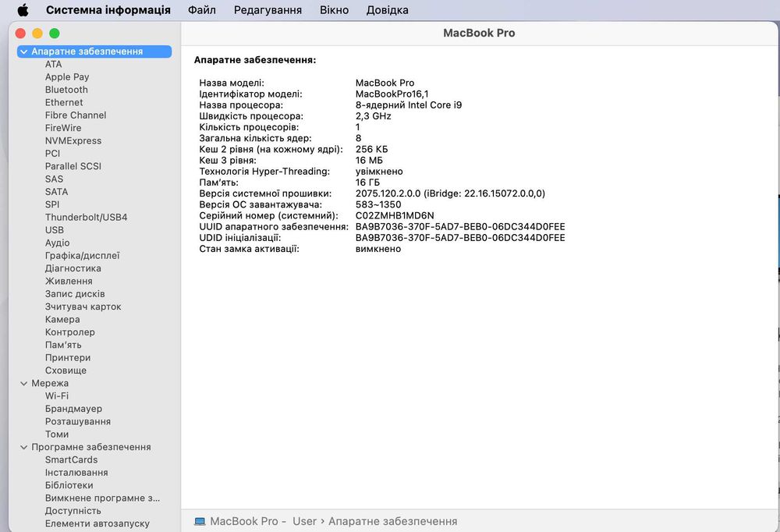Collapse the Апаратне забезпечення section
The image size is (780, 532).
pyautogui.click(x=24, y=51)
